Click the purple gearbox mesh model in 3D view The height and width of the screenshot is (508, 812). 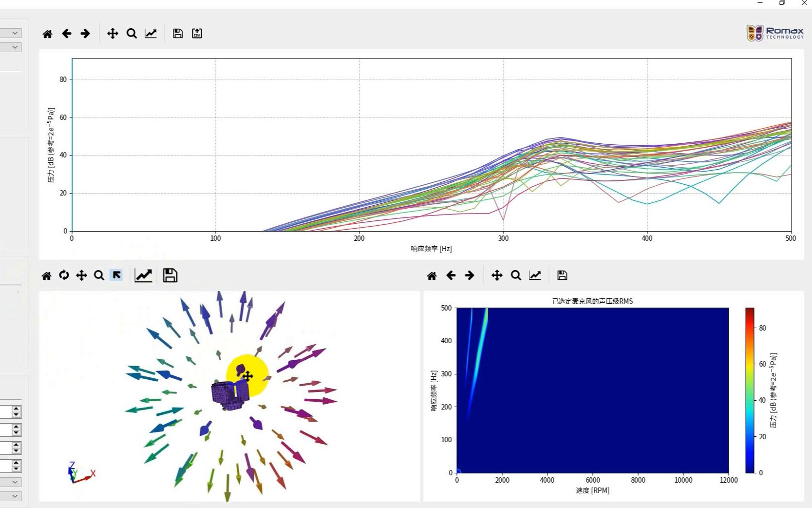coord(229,395)
